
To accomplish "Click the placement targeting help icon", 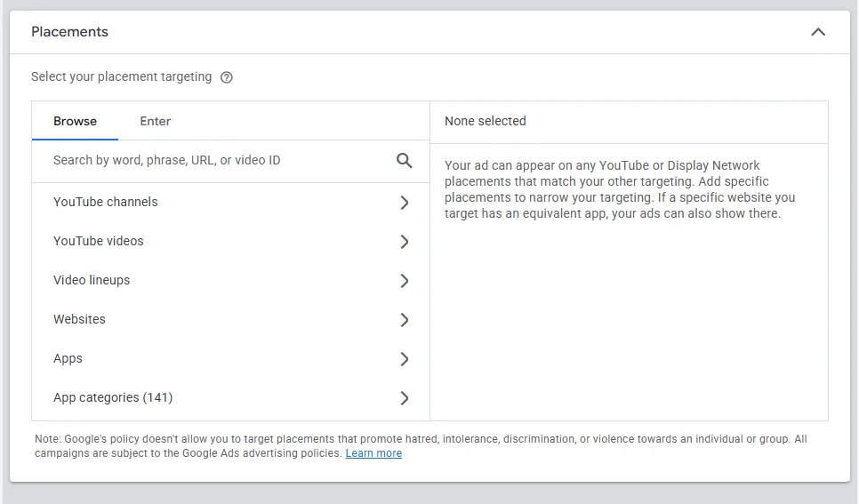I will pos(226,77).
